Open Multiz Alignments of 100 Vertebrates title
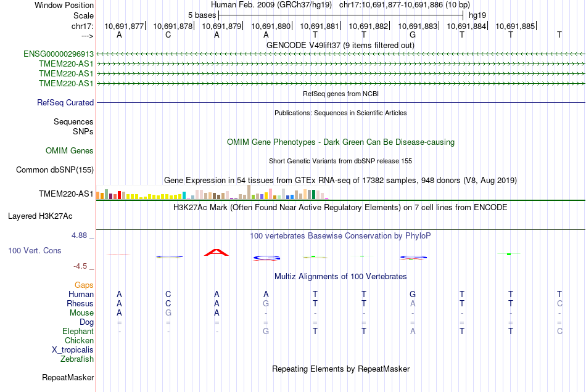Viewport: 586px width, 392px height. point(340,277)
